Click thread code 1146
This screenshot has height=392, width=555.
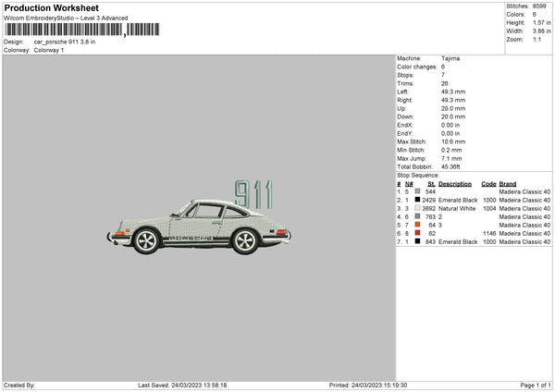tap(489, 234)
